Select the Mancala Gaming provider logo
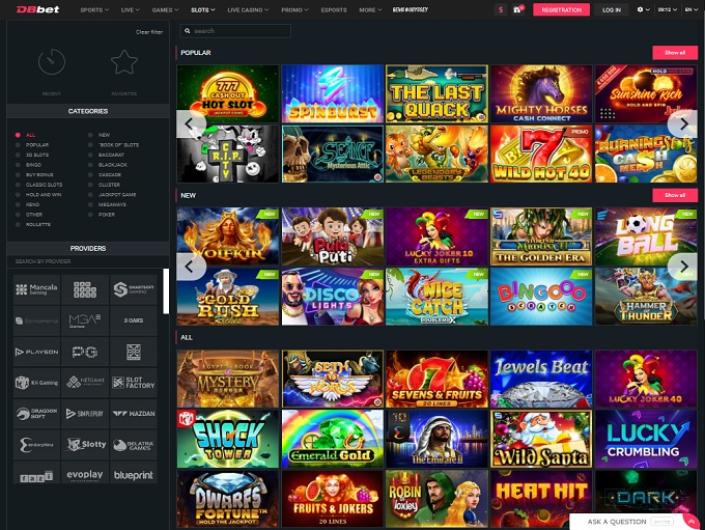This screenshot has width=705, height=530. (36, 290)
